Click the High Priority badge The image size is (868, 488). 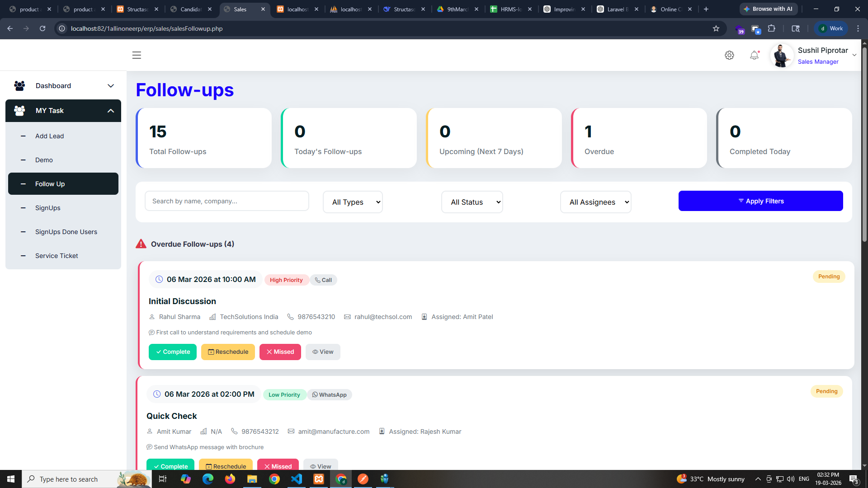coord(286,280)
